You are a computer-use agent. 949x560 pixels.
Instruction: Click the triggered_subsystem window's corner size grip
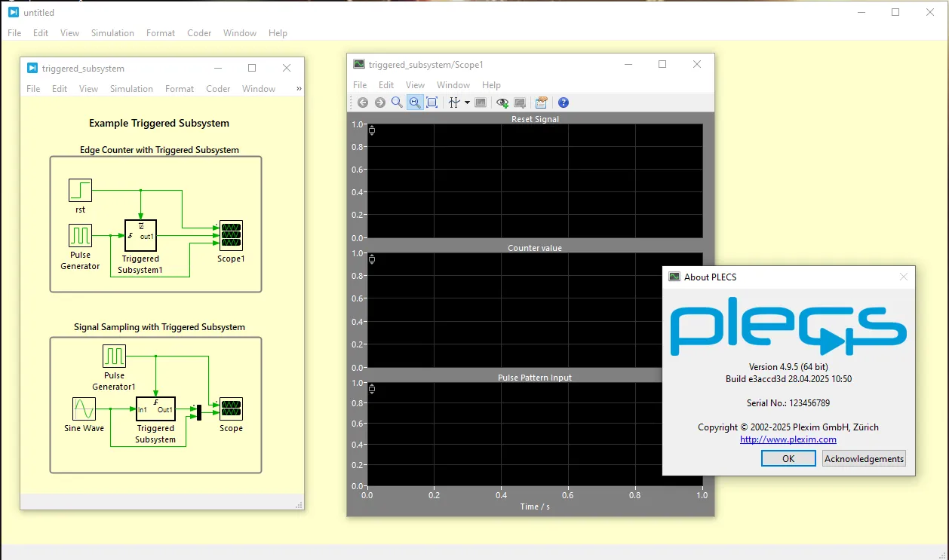click(x=299, y=505)
